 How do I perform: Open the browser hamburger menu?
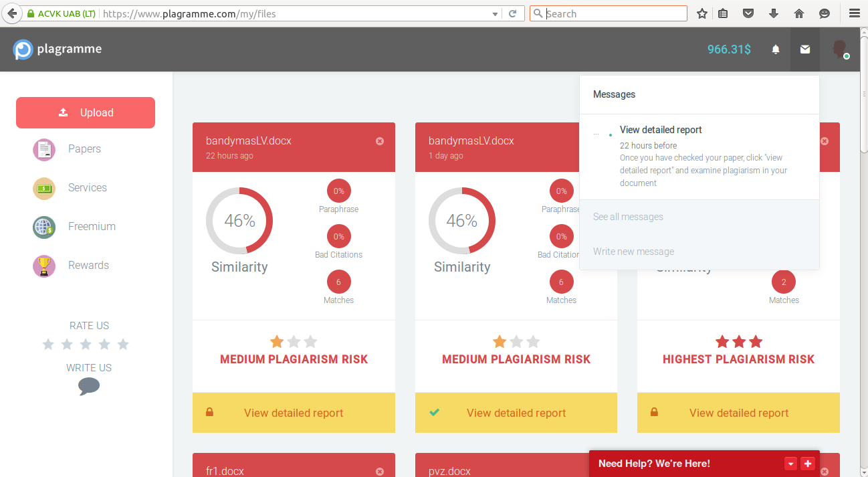[x=854, y=13]
